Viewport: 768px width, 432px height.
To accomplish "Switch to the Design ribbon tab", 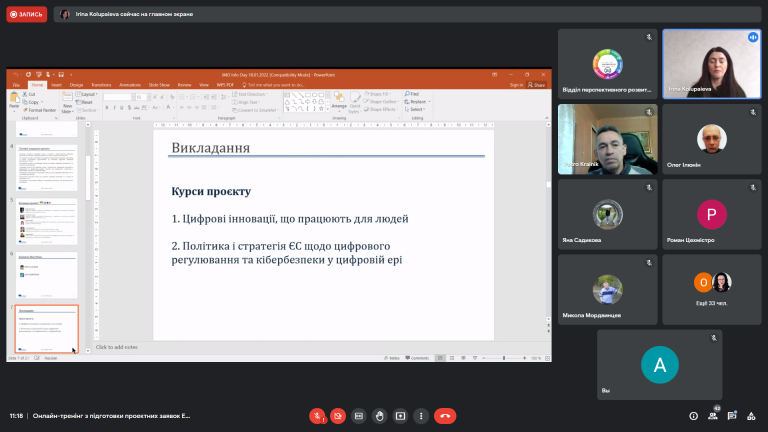I will point(76,85).
